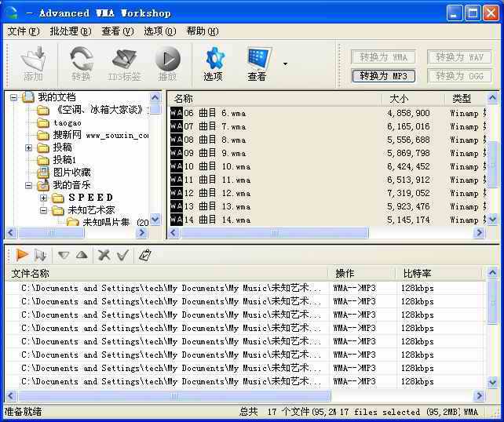Click the 查看 (View) monitor icon
The image size is (504, 422).
click(x=258, y=60)
